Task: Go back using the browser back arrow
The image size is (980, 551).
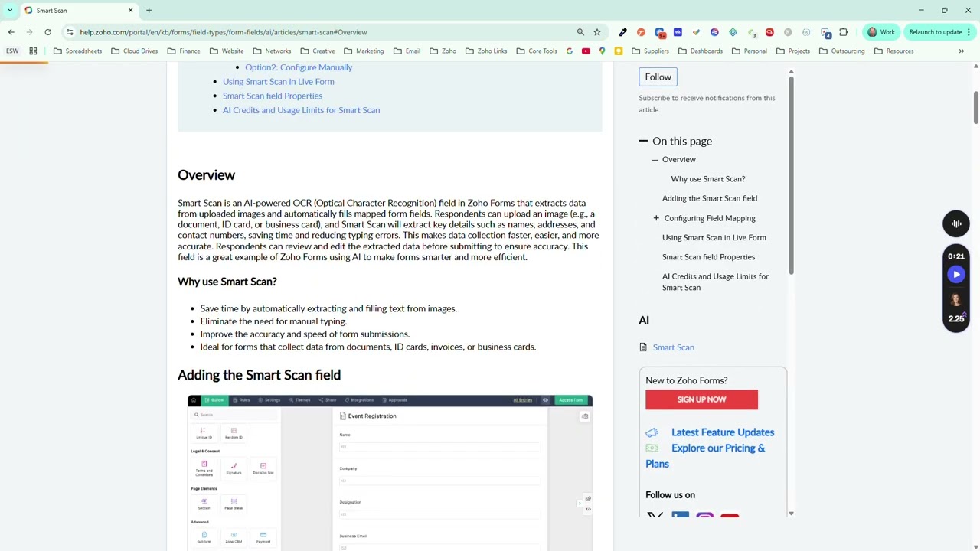Action: point(11,32)
